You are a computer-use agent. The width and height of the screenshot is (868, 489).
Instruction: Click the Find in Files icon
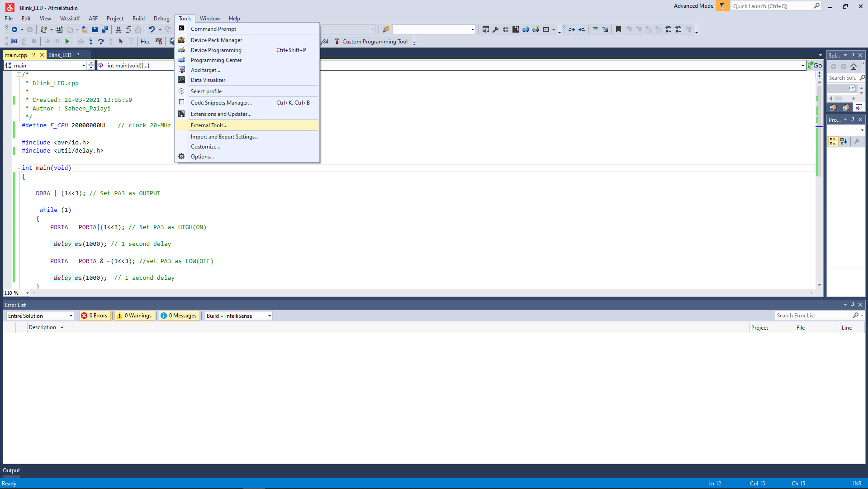[x=386, y=29]
